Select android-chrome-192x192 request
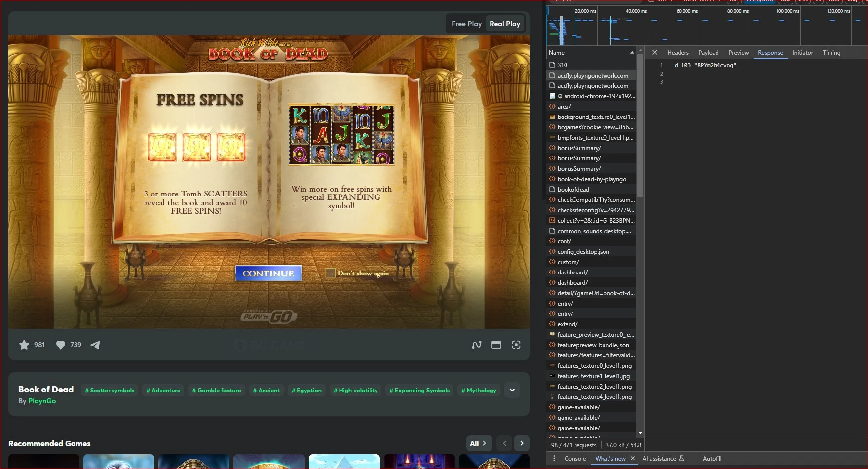The height and width of the screenshot is (469, 868). click(591, 96)
